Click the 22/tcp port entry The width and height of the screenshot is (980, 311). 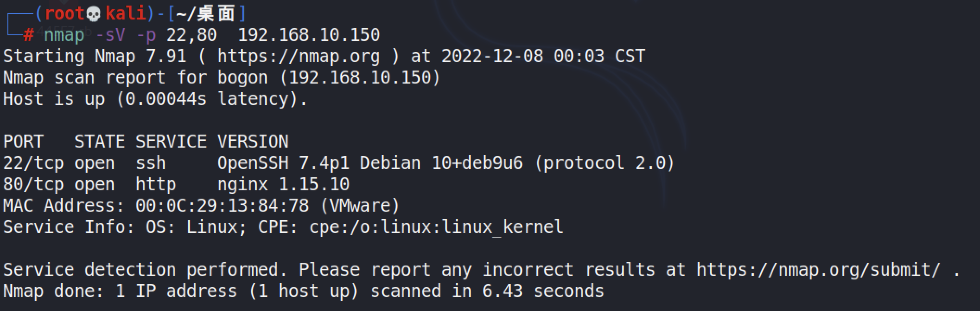(33, 163)
